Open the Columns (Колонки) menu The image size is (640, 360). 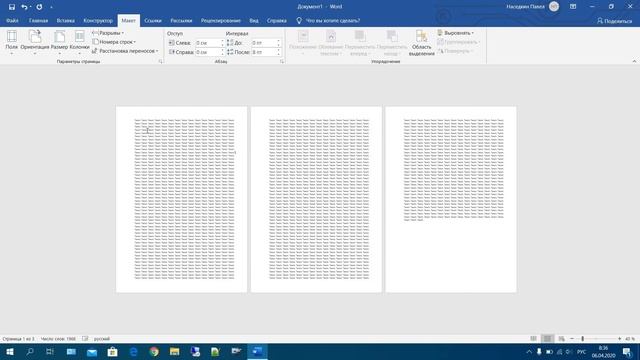click(x=79, y=42)
